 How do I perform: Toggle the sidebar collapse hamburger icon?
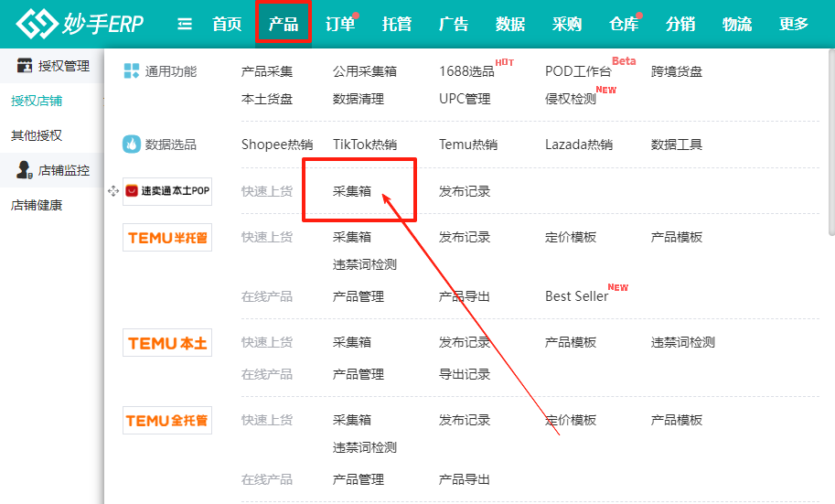(184, 24)
